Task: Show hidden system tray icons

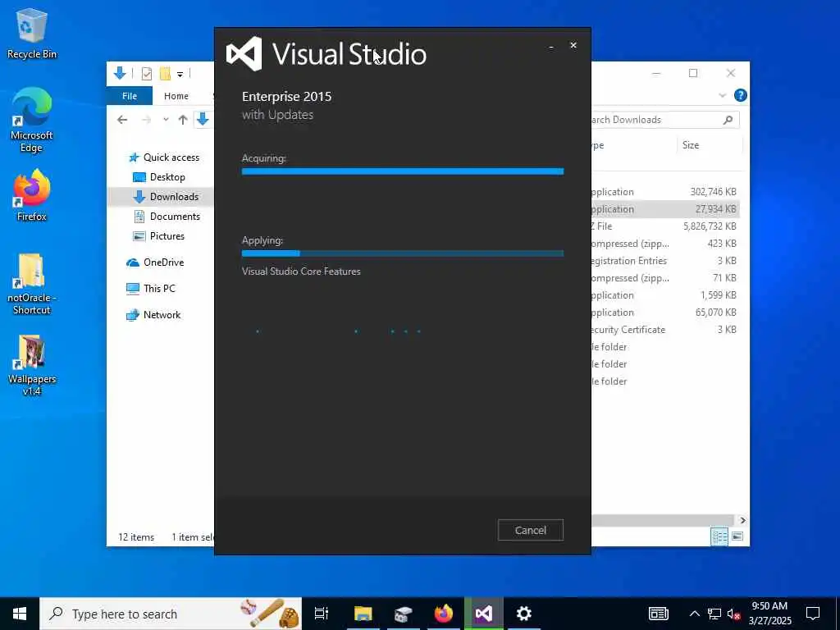Action: [694, 614]
